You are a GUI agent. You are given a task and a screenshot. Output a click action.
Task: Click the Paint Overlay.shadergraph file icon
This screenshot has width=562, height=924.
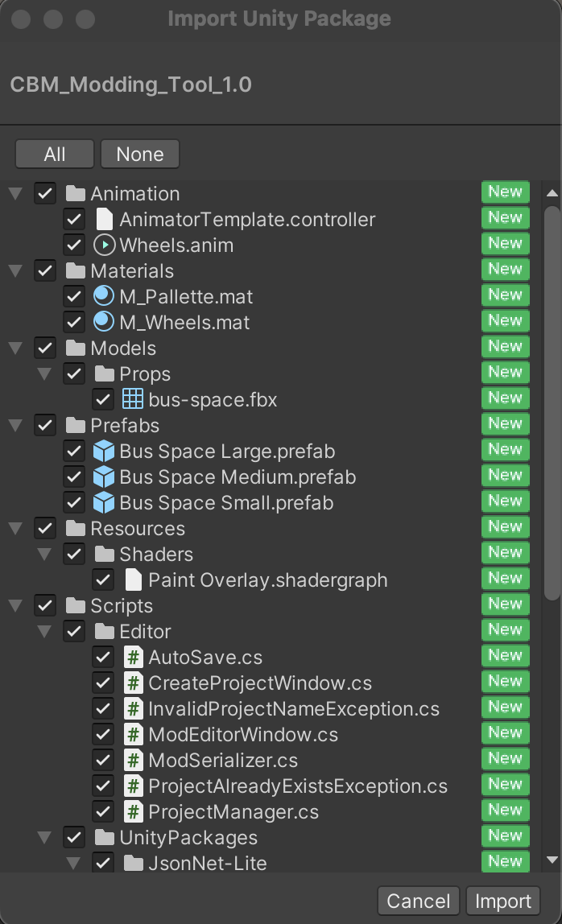pos(134,580)
